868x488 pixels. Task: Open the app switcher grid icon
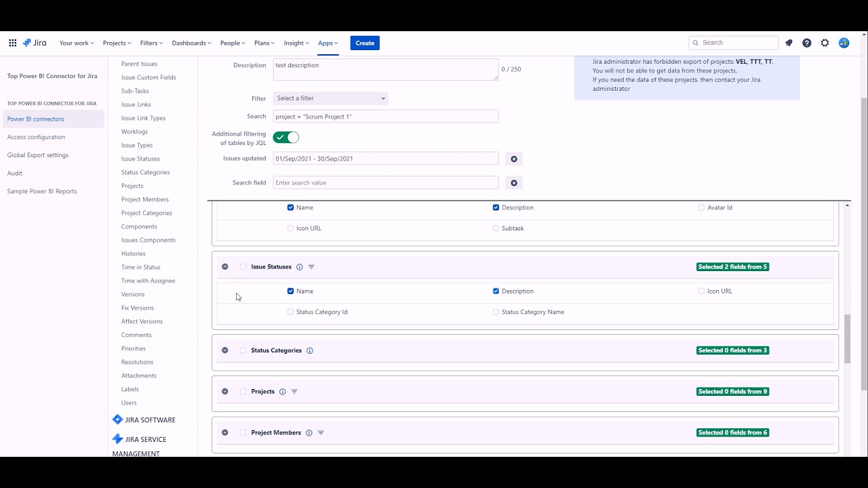click(x=12, y=43)
